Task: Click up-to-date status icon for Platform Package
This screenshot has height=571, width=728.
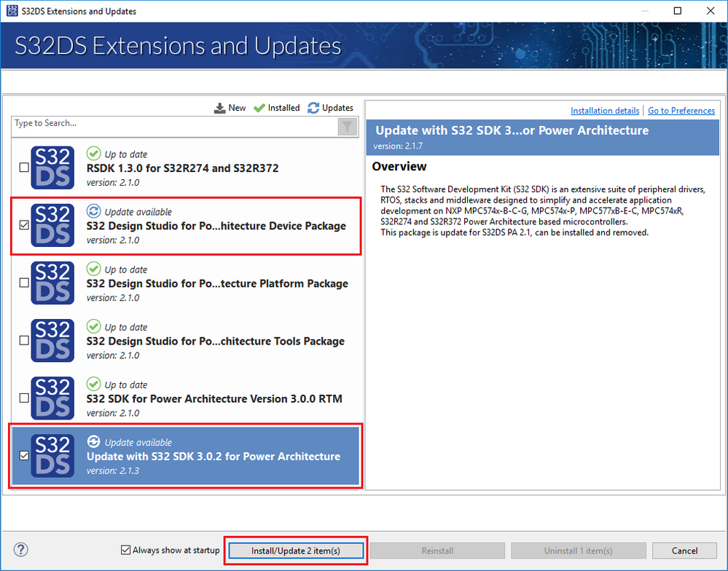Action: click(x=93, y=269)
